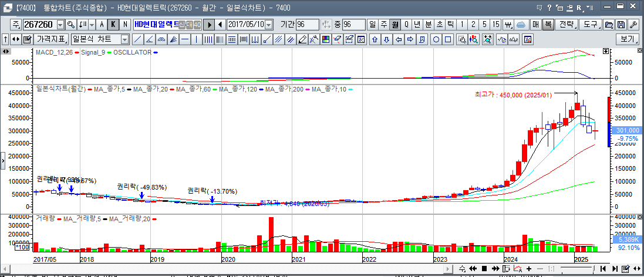Click the text note marker tool
This screenshot has width=644, height=277.
[x=422, y=40]
